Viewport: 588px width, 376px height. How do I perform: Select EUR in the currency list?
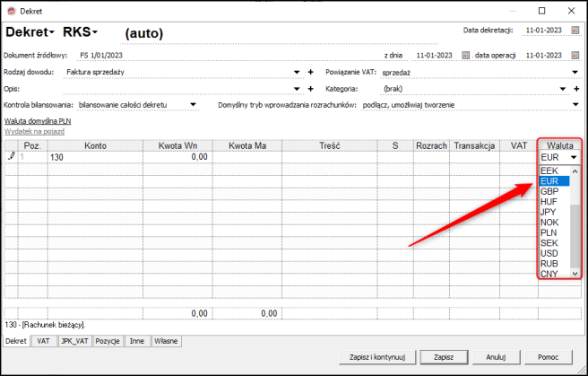pyautogui.click(x=554, y=181)
